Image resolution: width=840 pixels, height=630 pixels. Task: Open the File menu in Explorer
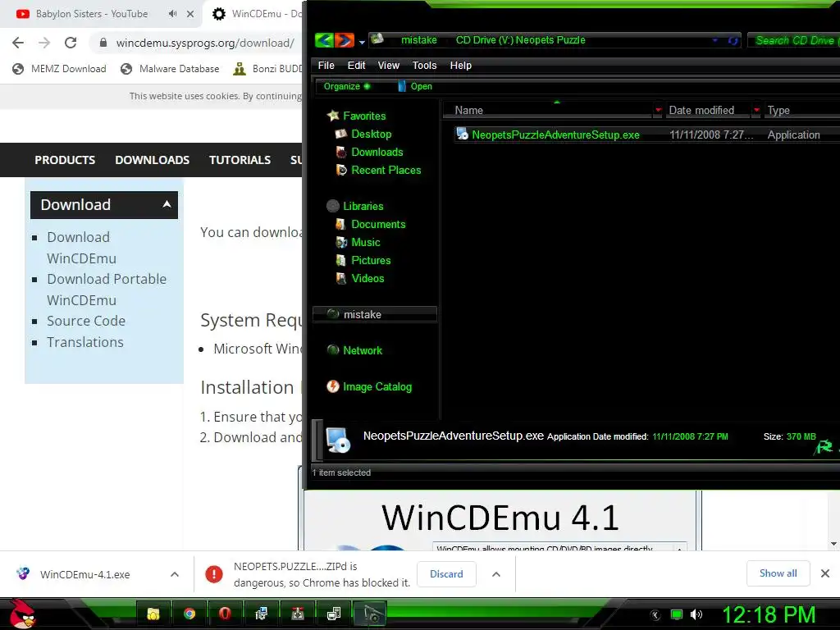pos(326,66)
